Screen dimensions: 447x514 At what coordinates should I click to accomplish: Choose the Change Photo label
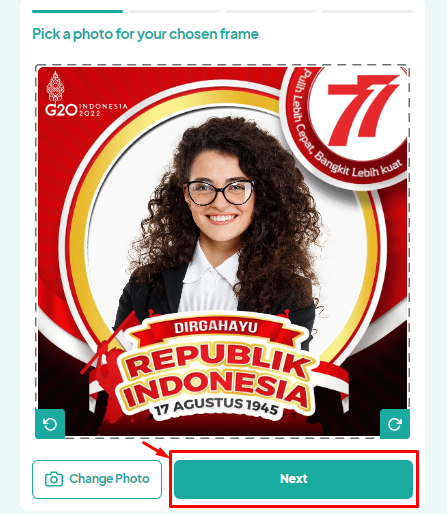[x=109, y=479]
